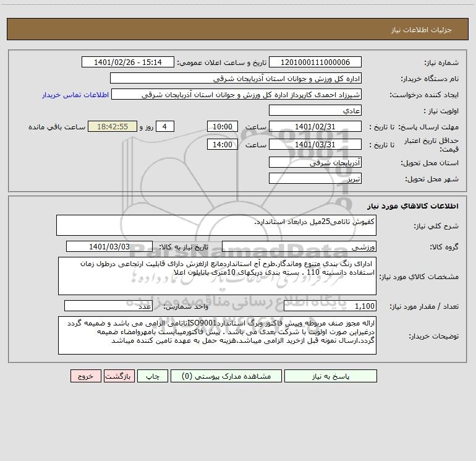Click the label 'نام دستگاه خریدار:'
The width and height of the screenshot is (476, 461).
(430, 79)
